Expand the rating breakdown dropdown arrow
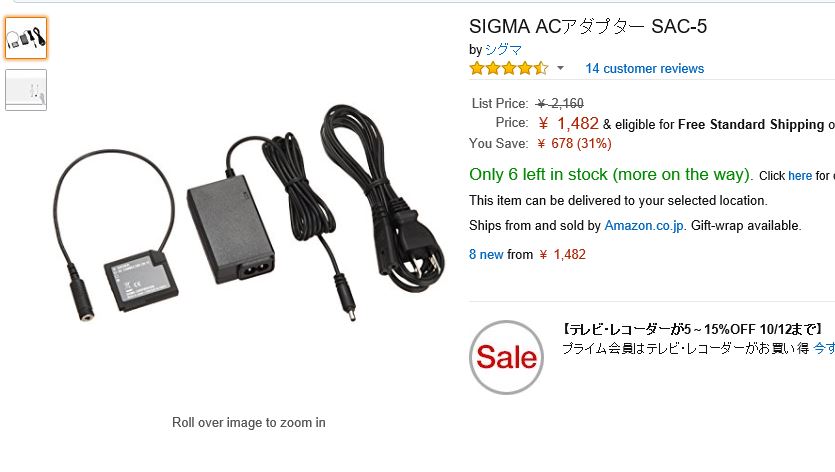The image size is (835, 472). 560,68
